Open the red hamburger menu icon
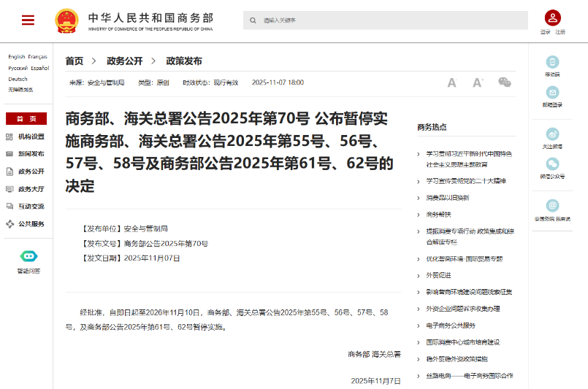Screen dimensions: 588x389 coord(28,20)
